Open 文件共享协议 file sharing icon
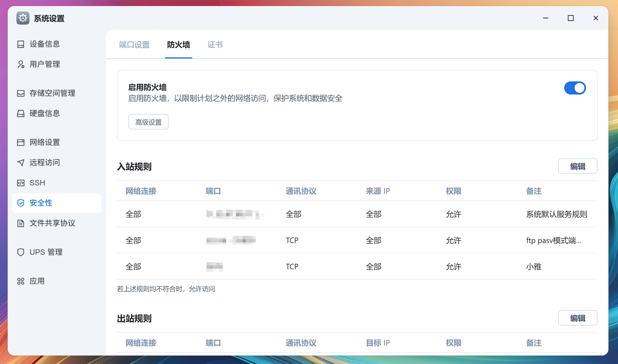Screen dimensions: 618x364 coord(21,223)
